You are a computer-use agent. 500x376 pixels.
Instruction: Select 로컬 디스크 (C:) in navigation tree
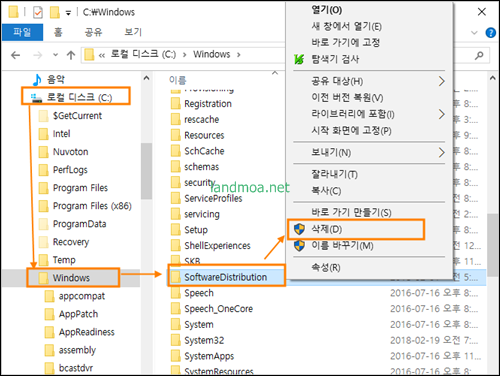pos(79,97)
